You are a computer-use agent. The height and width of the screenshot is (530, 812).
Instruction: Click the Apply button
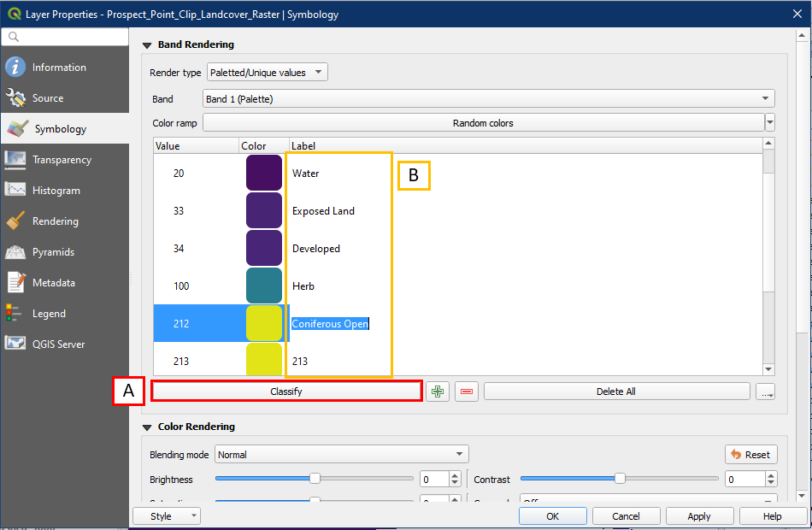[699, 516]
